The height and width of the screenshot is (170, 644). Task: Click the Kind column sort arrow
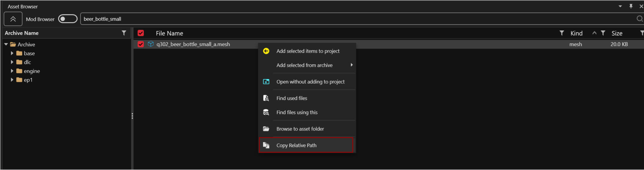pyautogui.click(x=594, y=33)
